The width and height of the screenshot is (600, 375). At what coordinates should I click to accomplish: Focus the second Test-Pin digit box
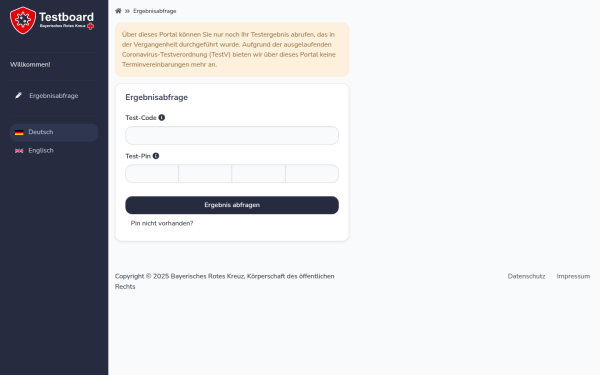(205, 174)
